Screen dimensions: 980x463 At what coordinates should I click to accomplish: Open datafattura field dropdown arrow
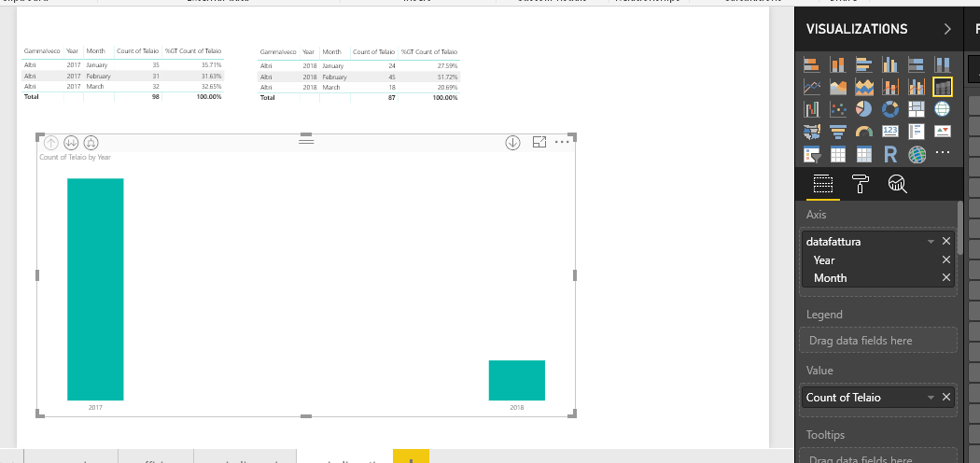point(931,242)
